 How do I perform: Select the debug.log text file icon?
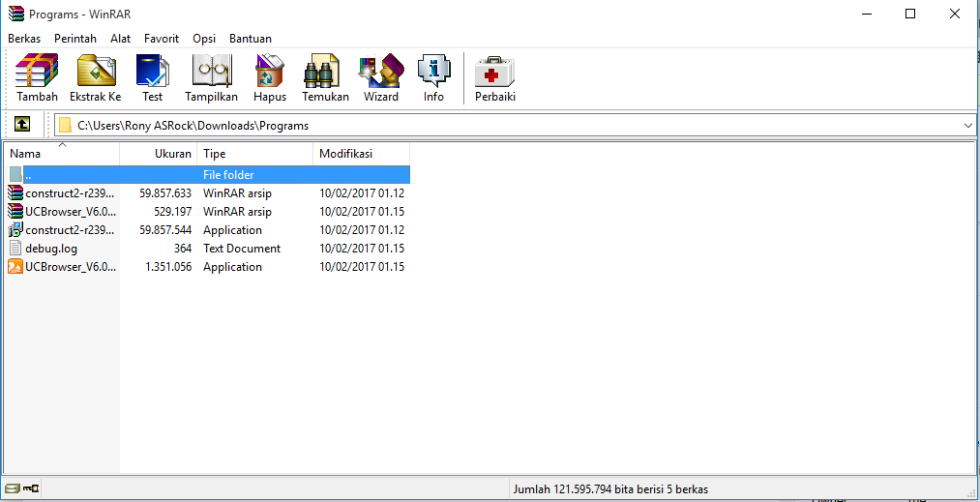(15, 249)
